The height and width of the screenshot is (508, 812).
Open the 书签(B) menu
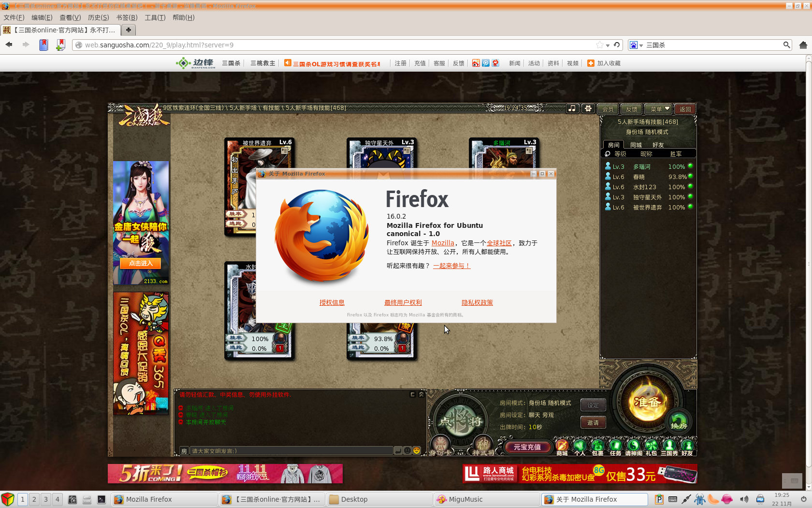point(127,17)
